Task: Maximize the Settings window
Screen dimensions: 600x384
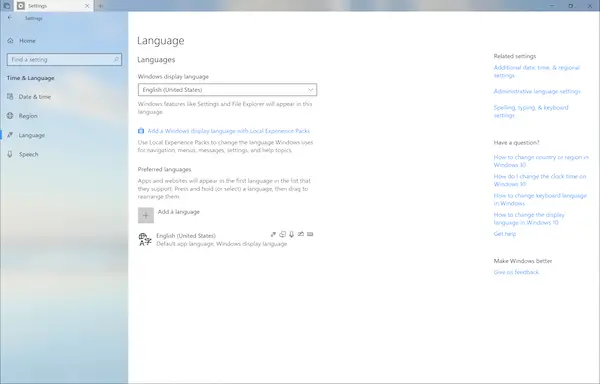Action: pyautogui.click(x=571, y=6)
